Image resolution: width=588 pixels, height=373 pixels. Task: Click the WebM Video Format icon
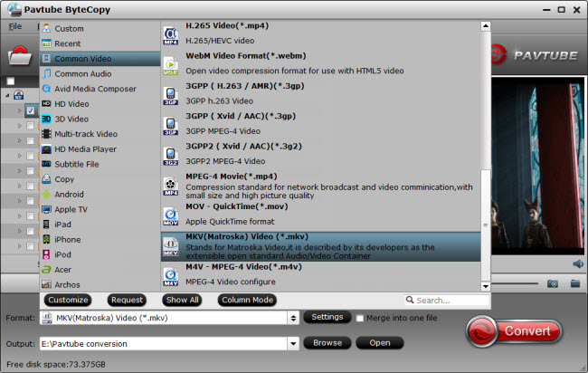[171, 66]
